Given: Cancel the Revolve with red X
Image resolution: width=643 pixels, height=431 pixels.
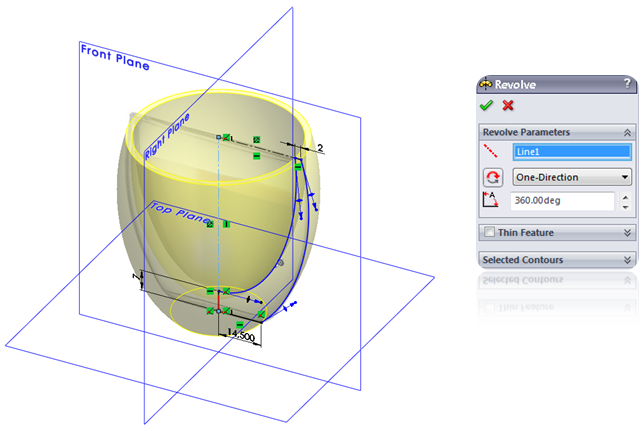Looking at the screenshot, I should (x=508, y=105).
